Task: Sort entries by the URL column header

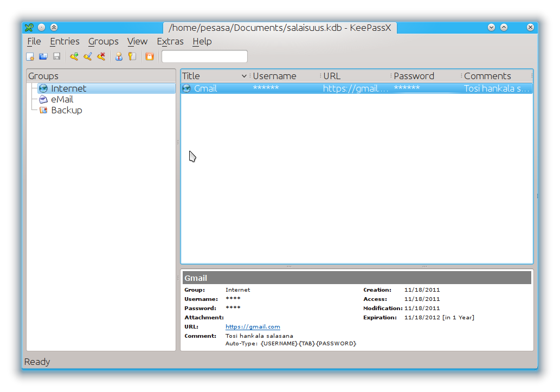Action: (x=356, y=76)
